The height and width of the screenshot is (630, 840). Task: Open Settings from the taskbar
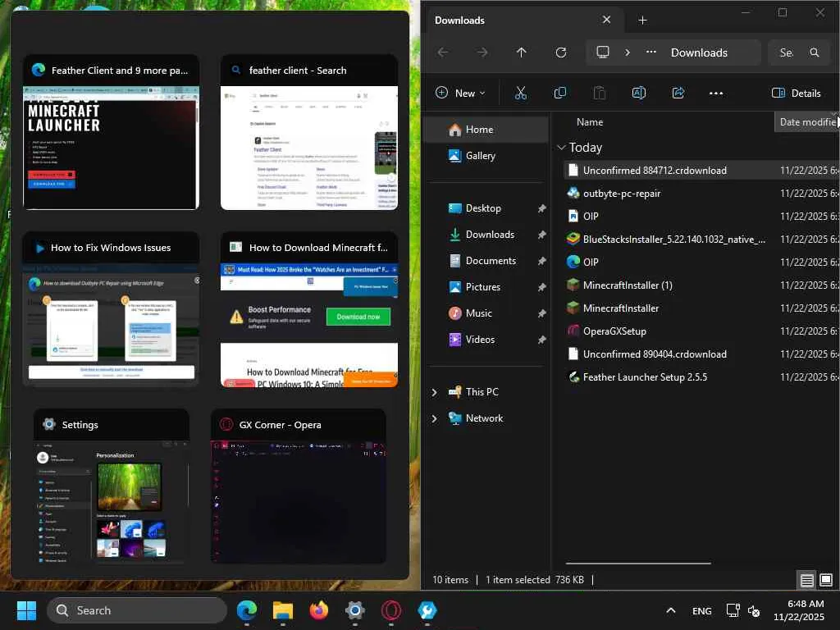tap(354, 610)
